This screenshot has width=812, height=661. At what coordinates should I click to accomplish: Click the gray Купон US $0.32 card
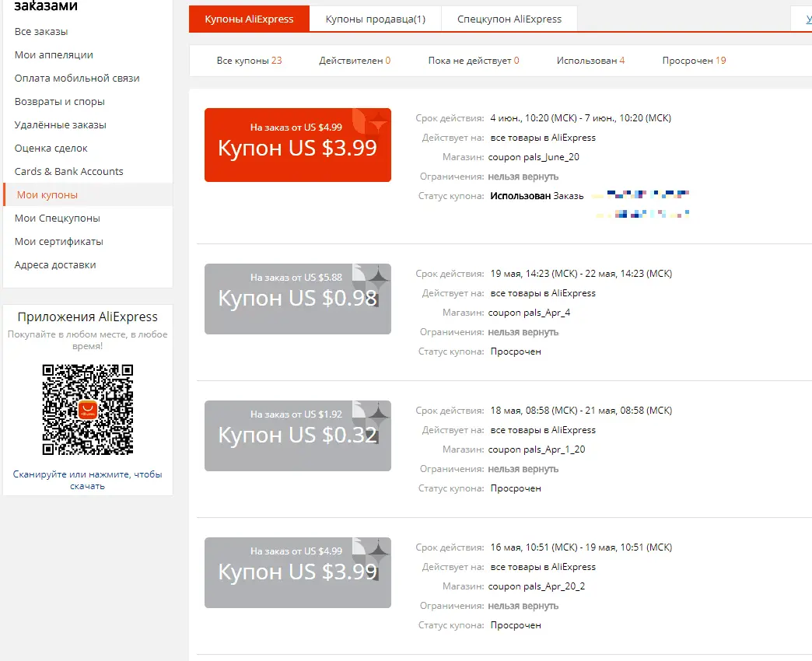click(x=298, y=435)
